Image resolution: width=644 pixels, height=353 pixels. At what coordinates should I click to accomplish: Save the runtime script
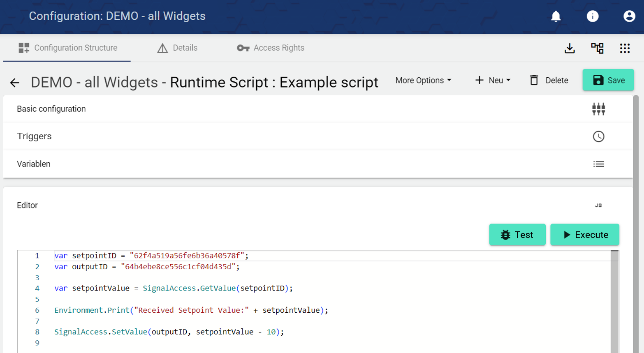(x=608, y=80)
